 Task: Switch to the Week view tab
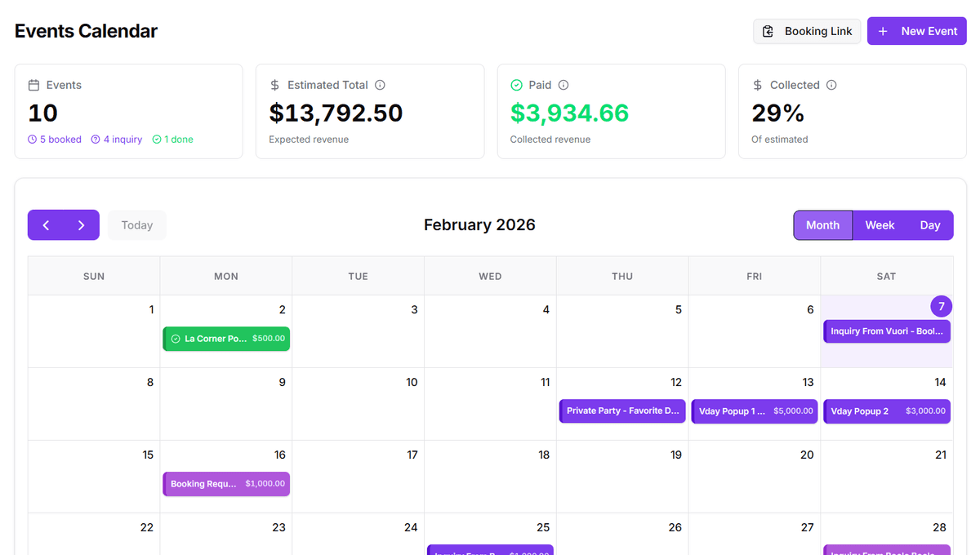pos(880,224)
